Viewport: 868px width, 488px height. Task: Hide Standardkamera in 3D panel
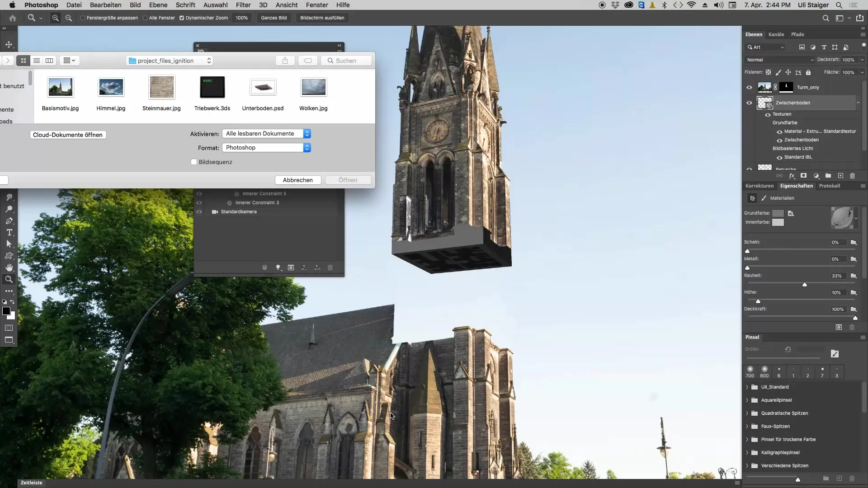(x=199, y=211)
